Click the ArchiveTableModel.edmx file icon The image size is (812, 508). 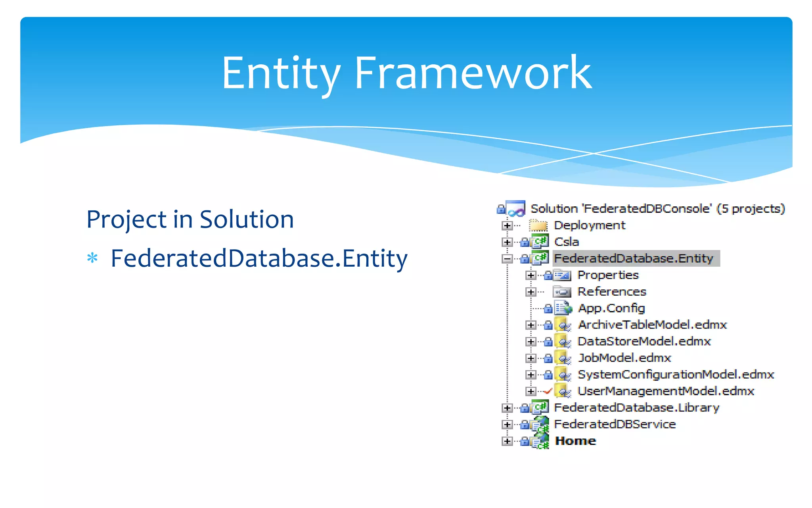pos(563,325)
